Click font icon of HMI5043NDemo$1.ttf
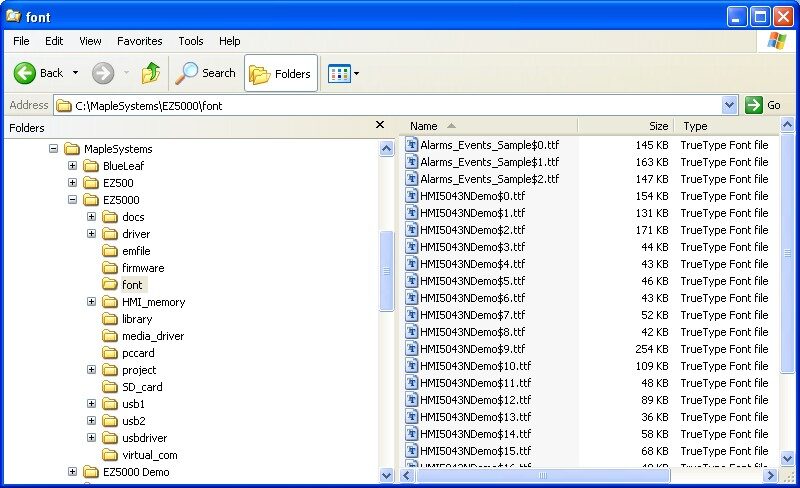The height and width of the screenshot is (488, 800). pyautogui.click(x=411, y=212)
